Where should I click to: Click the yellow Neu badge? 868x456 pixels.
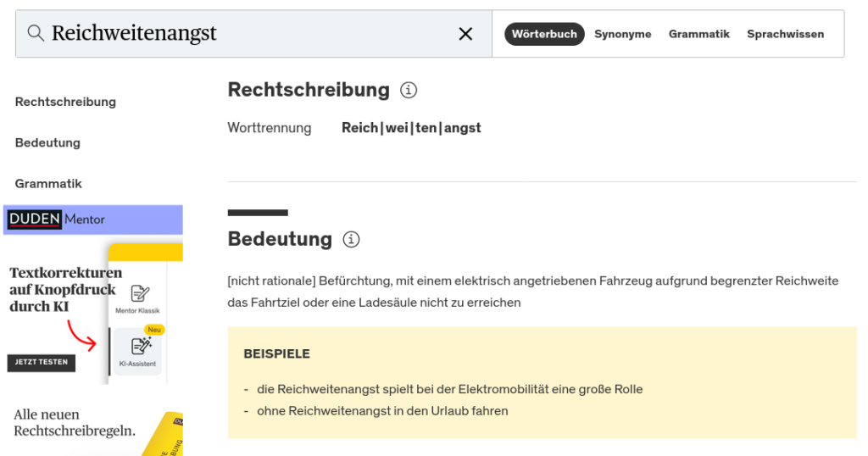pos(153,330)
